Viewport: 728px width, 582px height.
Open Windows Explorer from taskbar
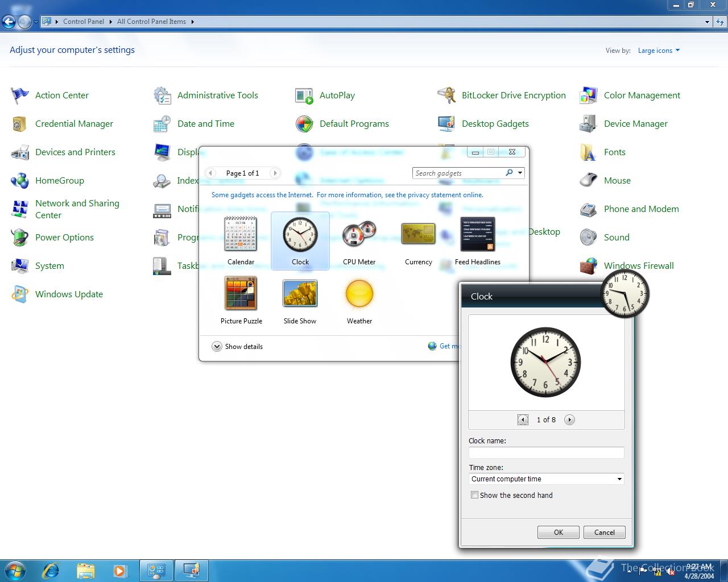click(85, 570)
